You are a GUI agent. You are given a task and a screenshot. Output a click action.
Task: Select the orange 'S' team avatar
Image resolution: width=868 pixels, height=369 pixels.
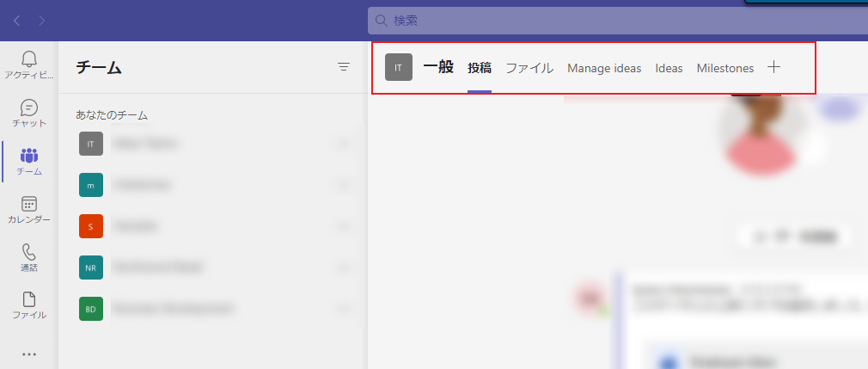[x=91, y=226]
